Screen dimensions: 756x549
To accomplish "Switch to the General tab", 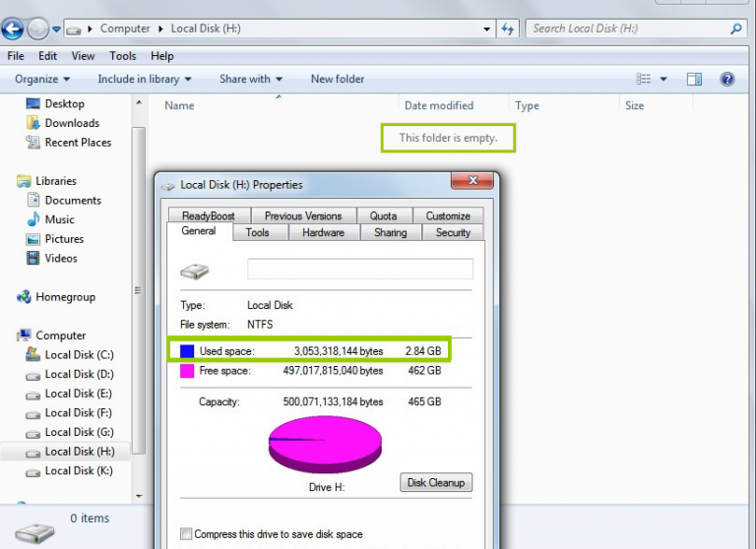I will point(199,231).
